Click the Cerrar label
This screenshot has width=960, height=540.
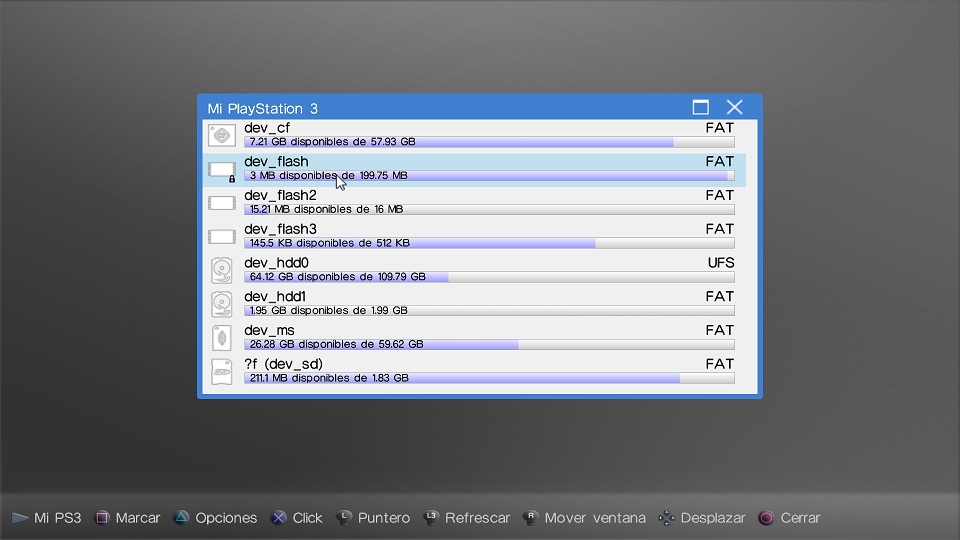tap(800, 518)
